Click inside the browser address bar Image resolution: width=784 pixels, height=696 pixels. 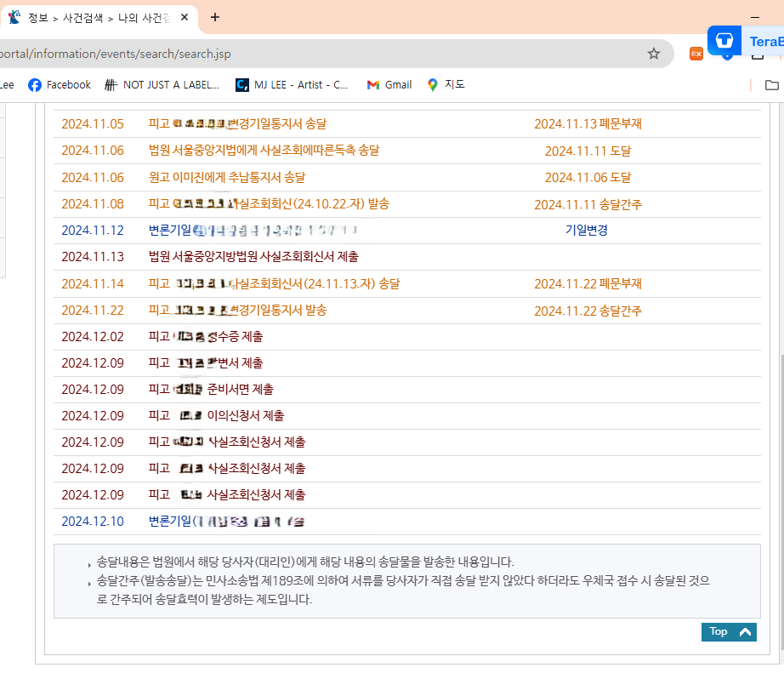click(x=340, y=53)
